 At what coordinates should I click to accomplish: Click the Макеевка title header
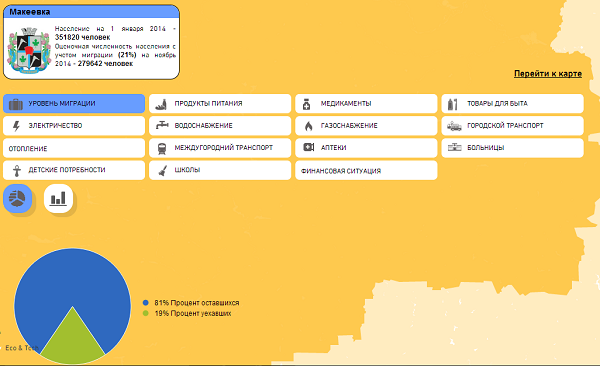(91, 12)
